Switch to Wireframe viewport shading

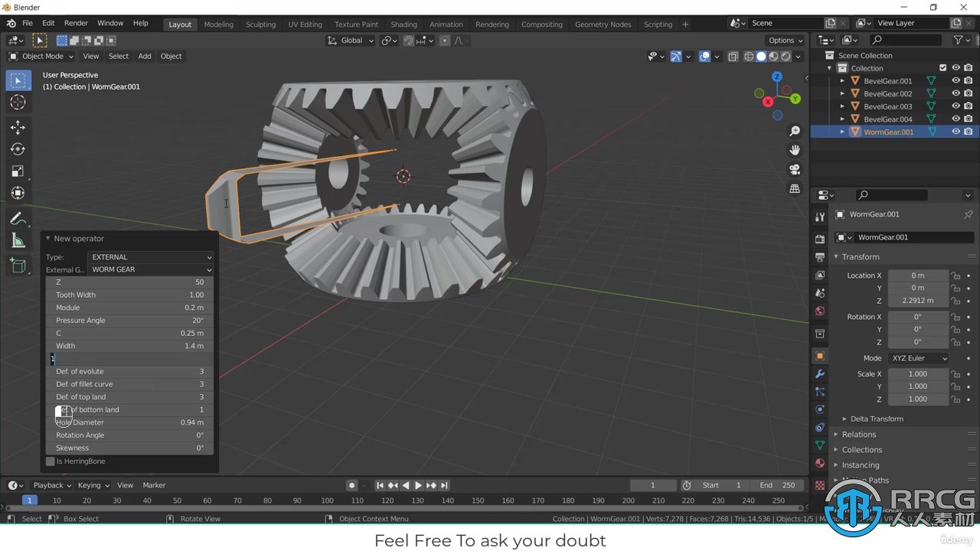pyautogui.click(x=749, y=56)
